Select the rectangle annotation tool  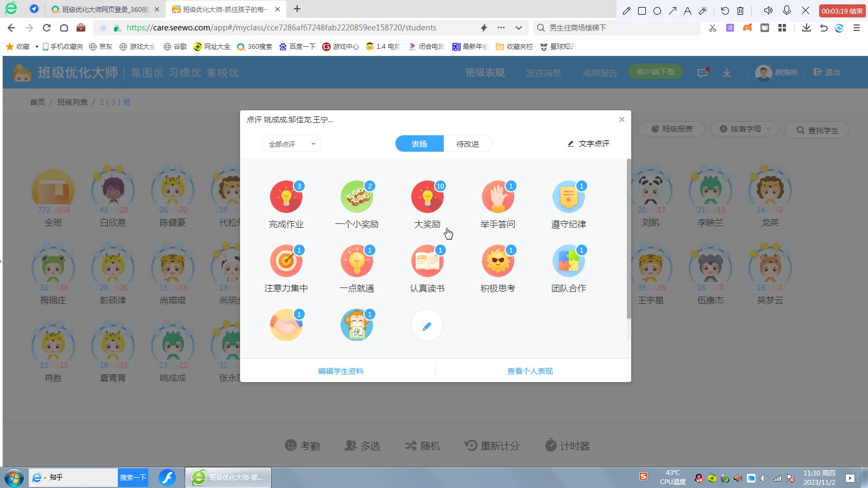click(x=641, y=10)
